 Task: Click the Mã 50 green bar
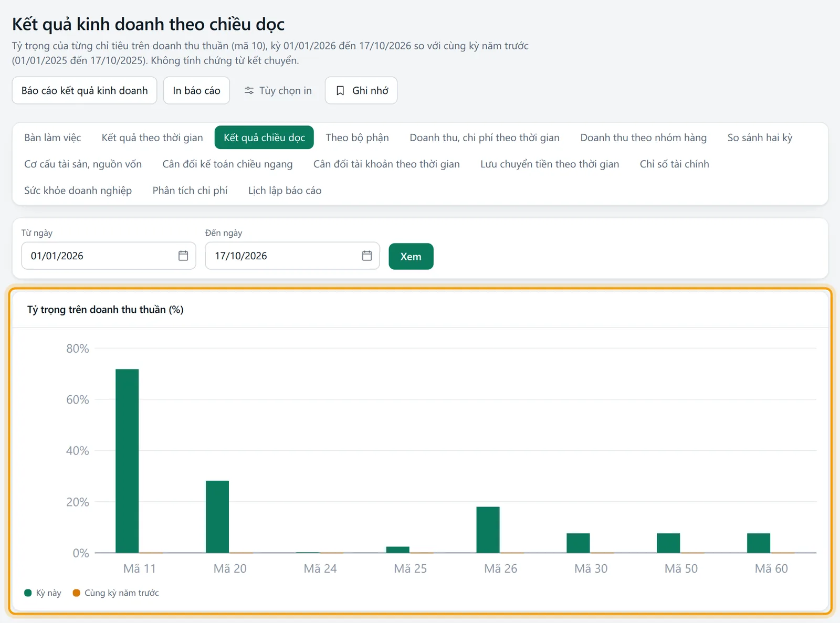(x=668, y=543)
